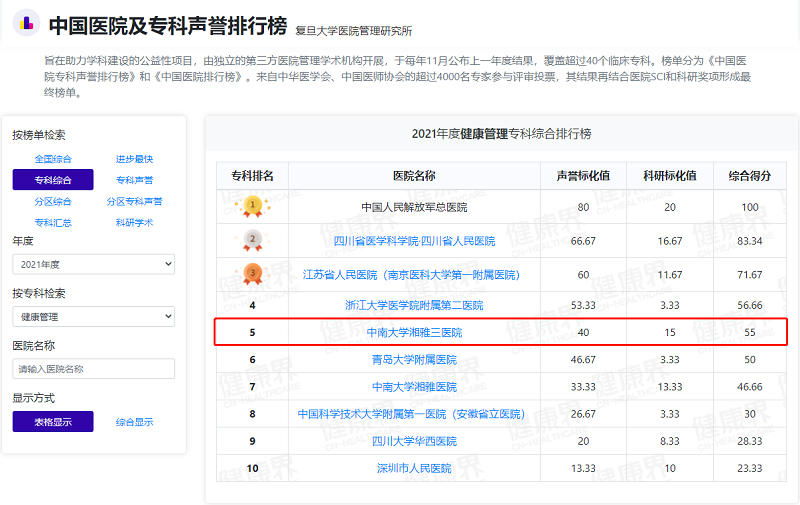
Task: Click the 专科排名 column header
Action: pyautogui.click(x=252, y=176)
